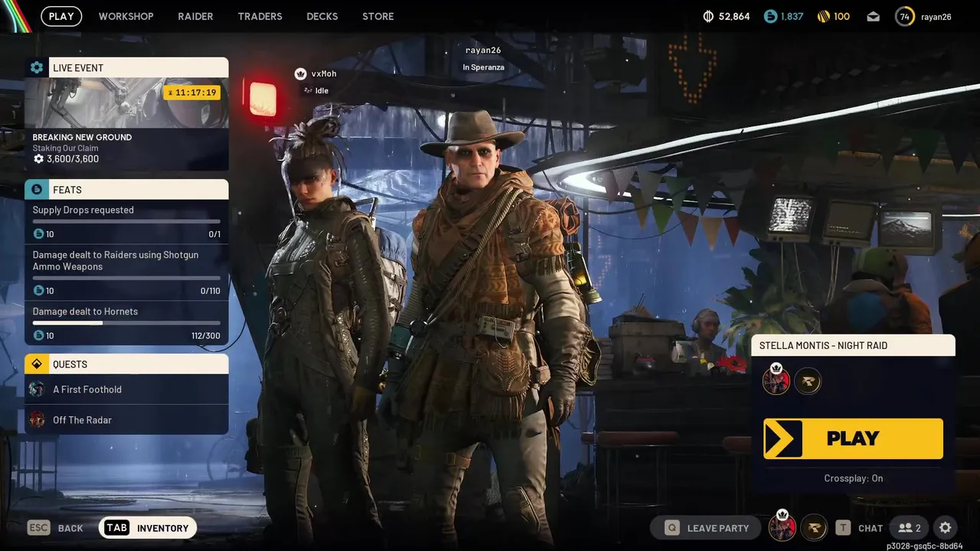Open BREAKING NEW GROUND event title
This screenshot has height=551, width=980.
point(82,138)
